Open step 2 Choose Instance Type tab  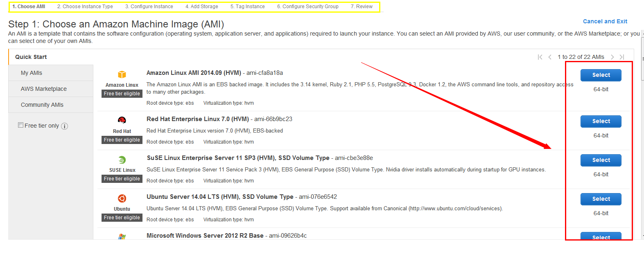[x=85, y=7]
